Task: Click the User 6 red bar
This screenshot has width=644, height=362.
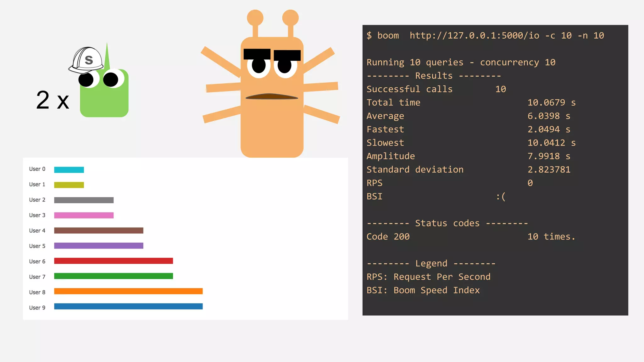Action: coord(114,261)
